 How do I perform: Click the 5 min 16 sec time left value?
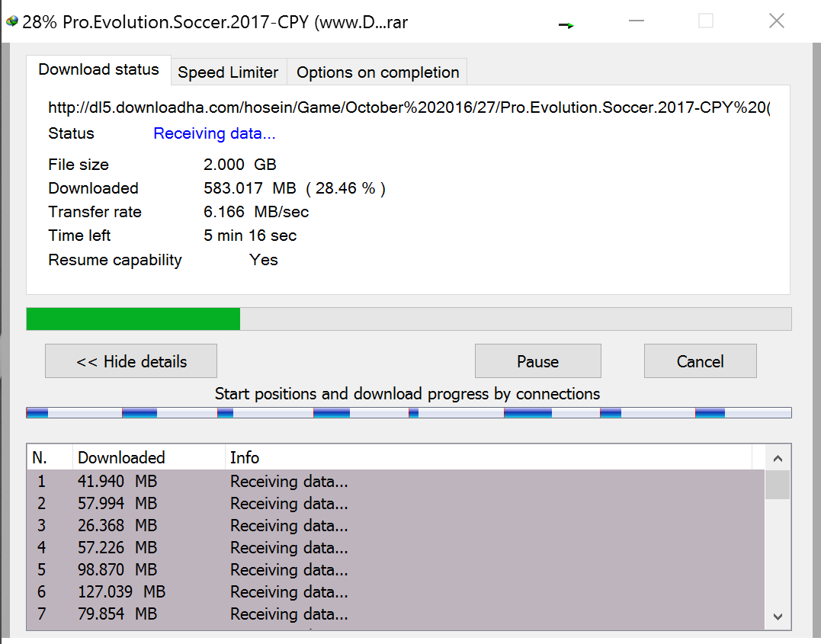[x=250, y=235]
